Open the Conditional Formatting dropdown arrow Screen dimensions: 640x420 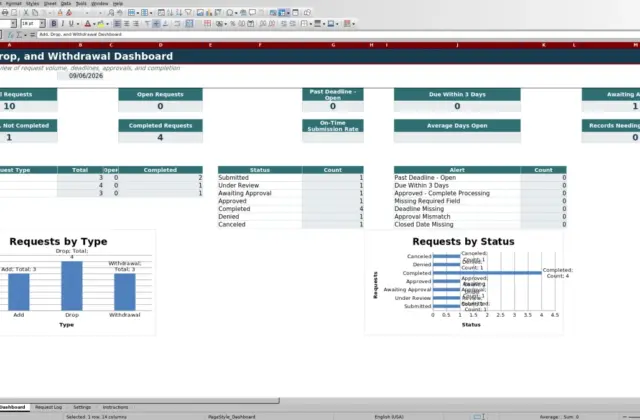pos(353,24)
